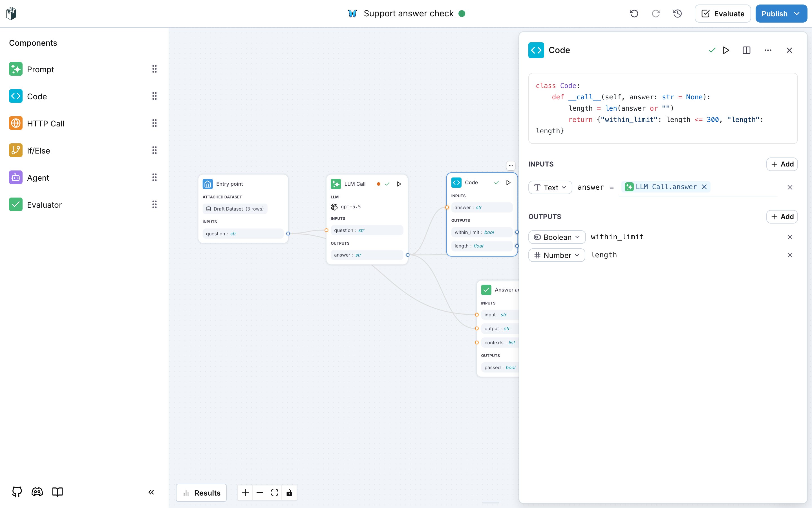Zoom in on the canvas
This screenshot has width=812, height=508.
pos(245,493)
